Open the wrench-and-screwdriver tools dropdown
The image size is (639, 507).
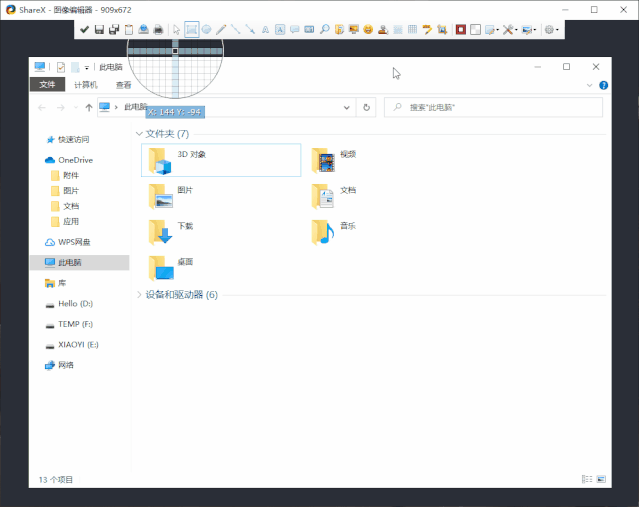point(510,29)
